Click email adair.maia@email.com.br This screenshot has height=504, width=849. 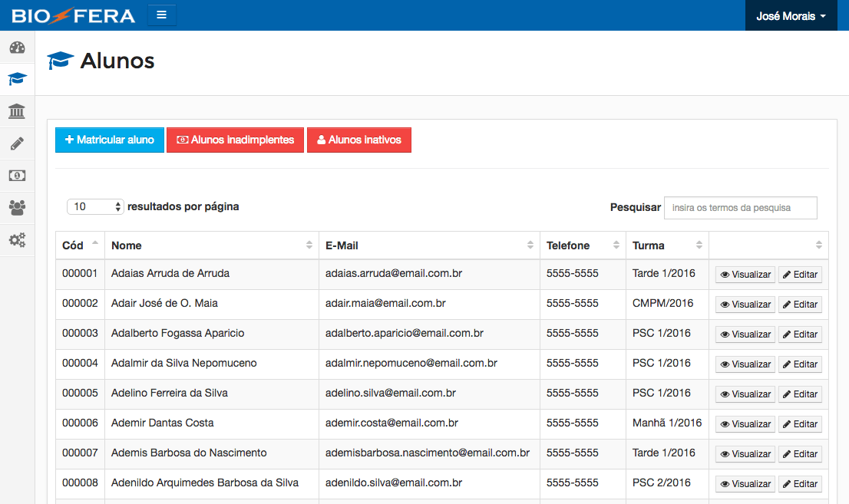click(x=385, y=303)
